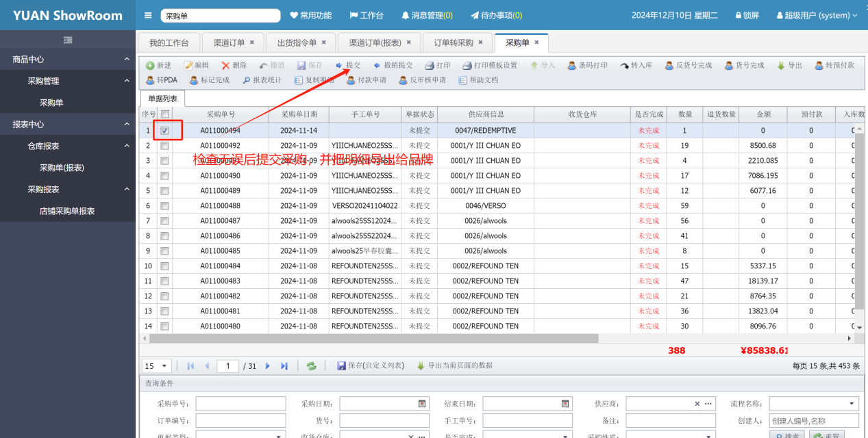Click the 采购单号 query input field
This screenshot has width=868, height=438.
(240, 404)
